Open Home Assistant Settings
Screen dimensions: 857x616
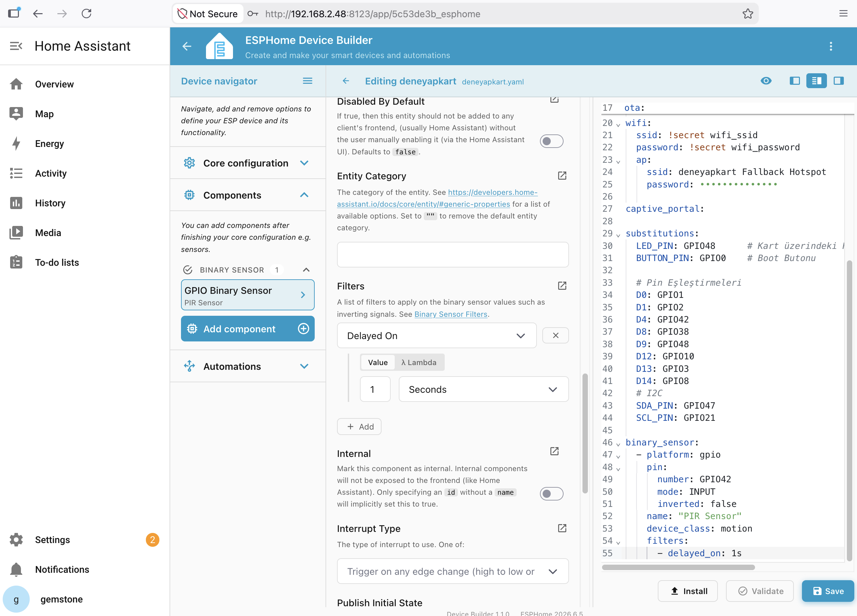pyautogui.click(x=85, y=540)
